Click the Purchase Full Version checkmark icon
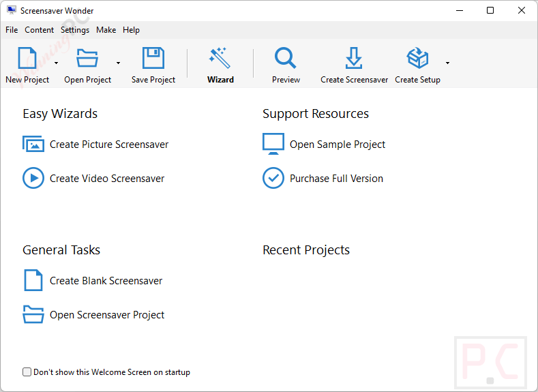Screen dimensions: 538x392 (273, 178)
